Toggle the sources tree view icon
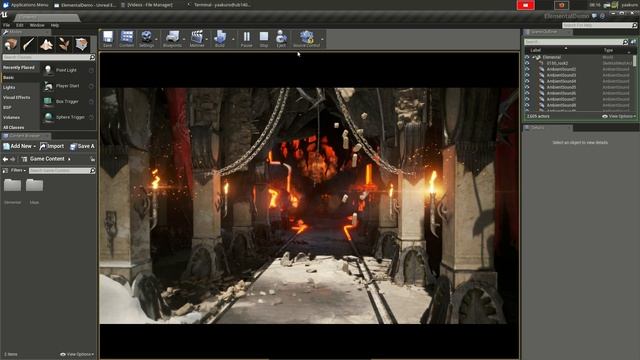The width and height of the screenshot is (640, 360). click(x=5, y=170)
